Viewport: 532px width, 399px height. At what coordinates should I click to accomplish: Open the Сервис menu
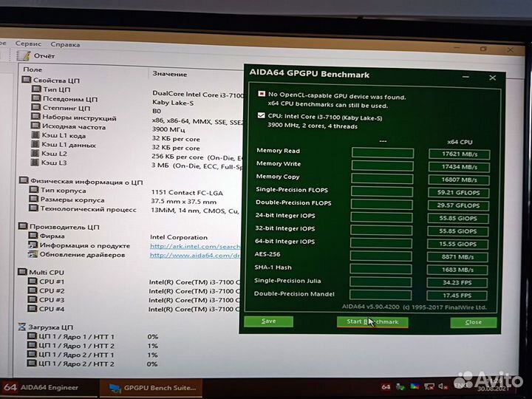click(28, 44)
